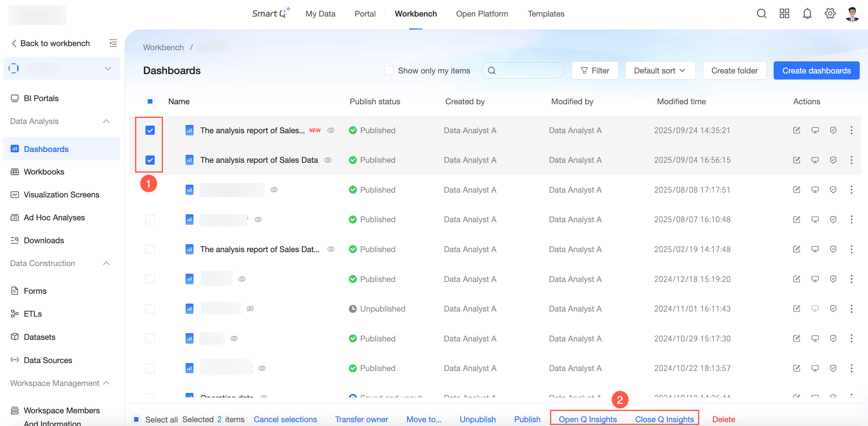Collapse the sidebar menu icon
The width and height of the screenshot is (868, 426).
(x=113, y=43)
